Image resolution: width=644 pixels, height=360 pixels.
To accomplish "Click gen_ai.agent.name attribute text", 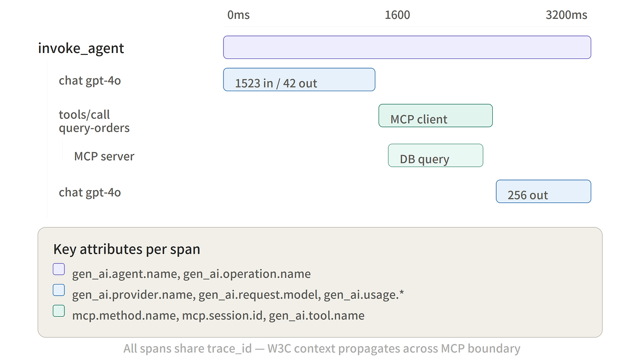I will click(x=125, y=274).
